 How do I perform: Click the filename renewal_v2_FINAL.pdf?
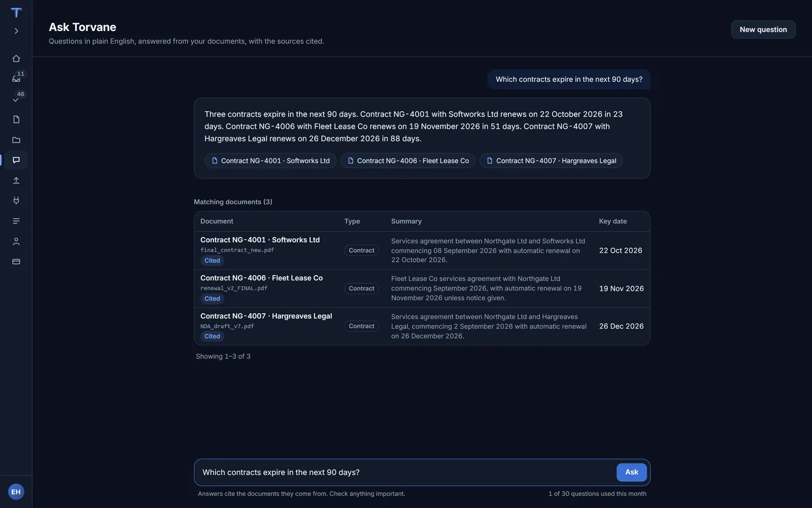click(234, 288)
